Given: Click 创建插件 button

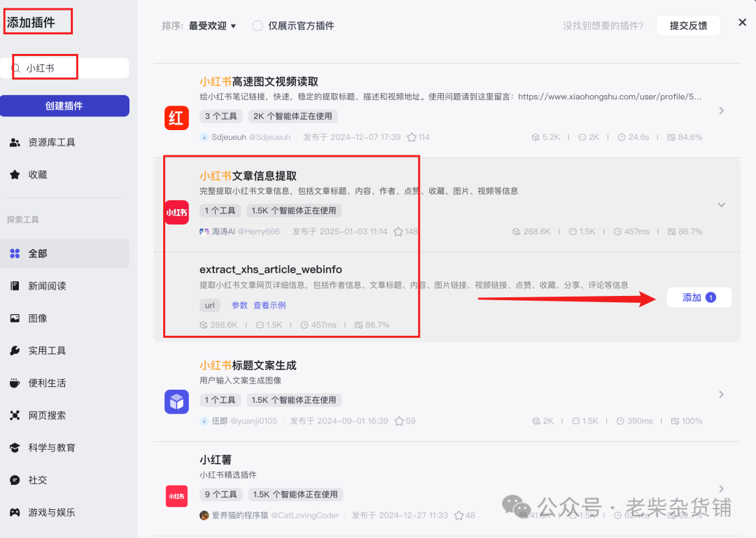Looking at the screenshot, I should point(64,106).
